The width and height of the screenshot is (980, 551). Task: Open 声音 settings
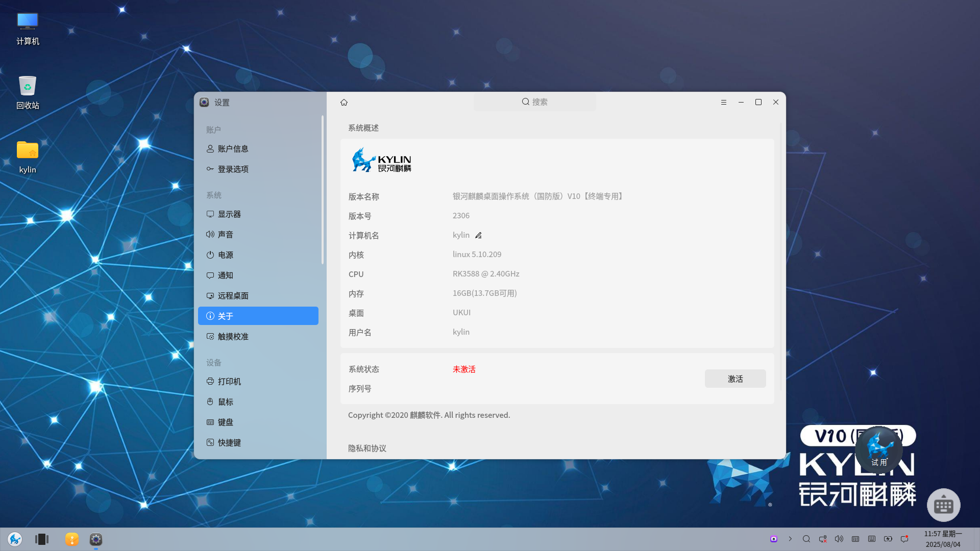[258, 234]
